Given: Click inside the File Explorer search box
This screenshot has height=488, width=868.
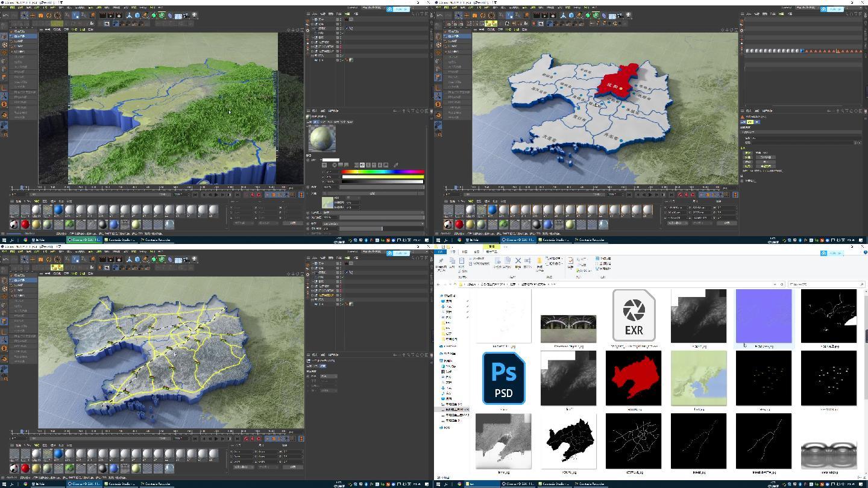Looking at the screenshot, I should point(826,284).
